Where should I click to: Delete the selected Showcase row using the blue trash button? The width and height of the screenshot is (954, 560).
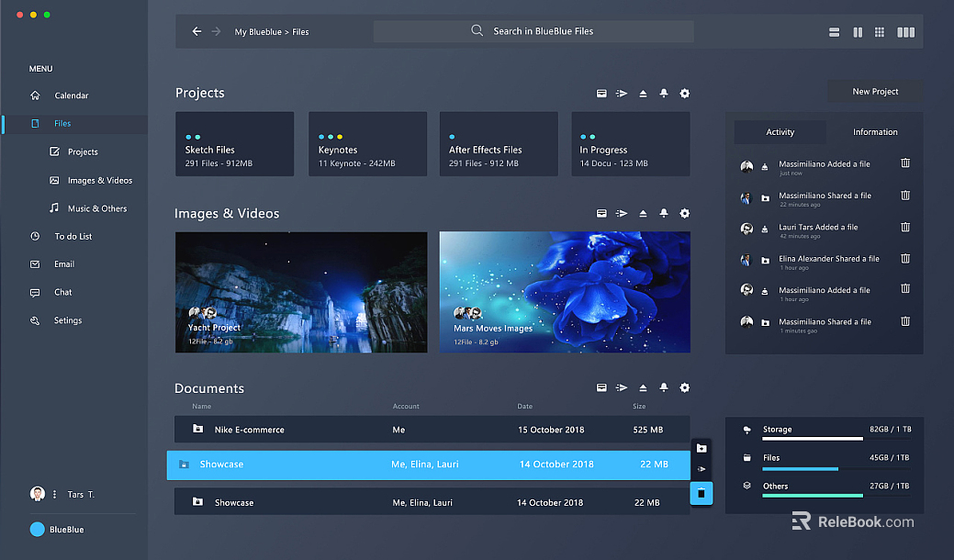[701, 493]
